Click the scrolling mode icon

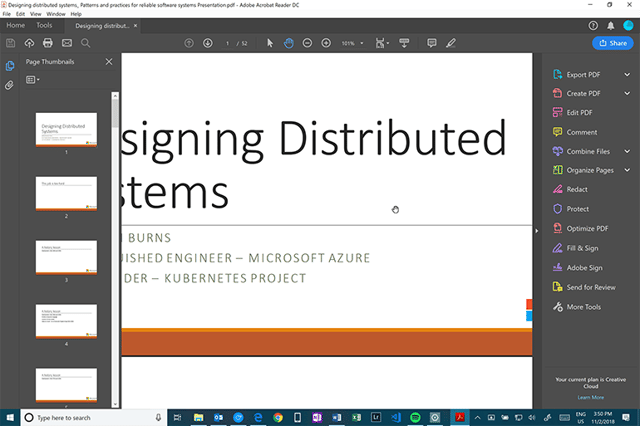click(x=404, y=43)
